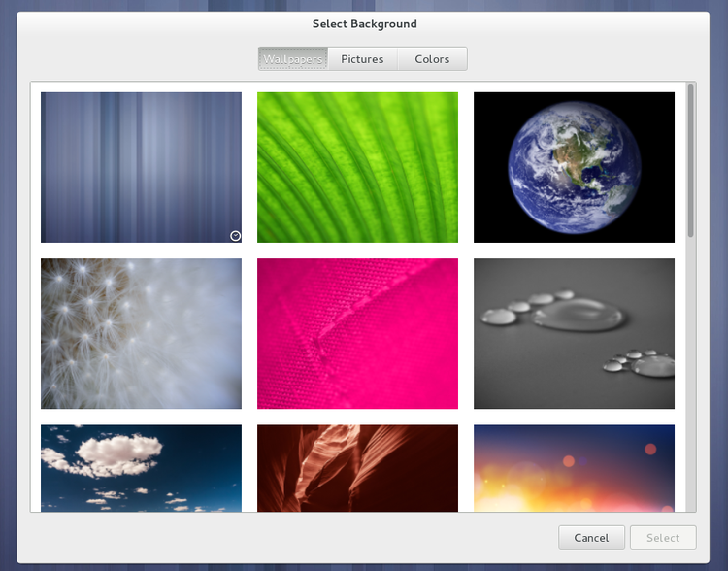Select the green leaf wallpaper

click(357, 167)
